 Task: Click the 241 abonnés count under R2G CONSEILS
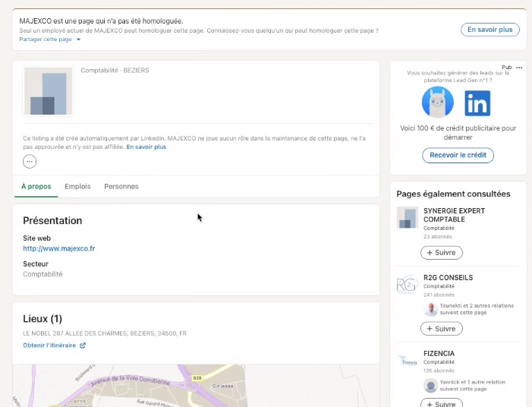439,295
